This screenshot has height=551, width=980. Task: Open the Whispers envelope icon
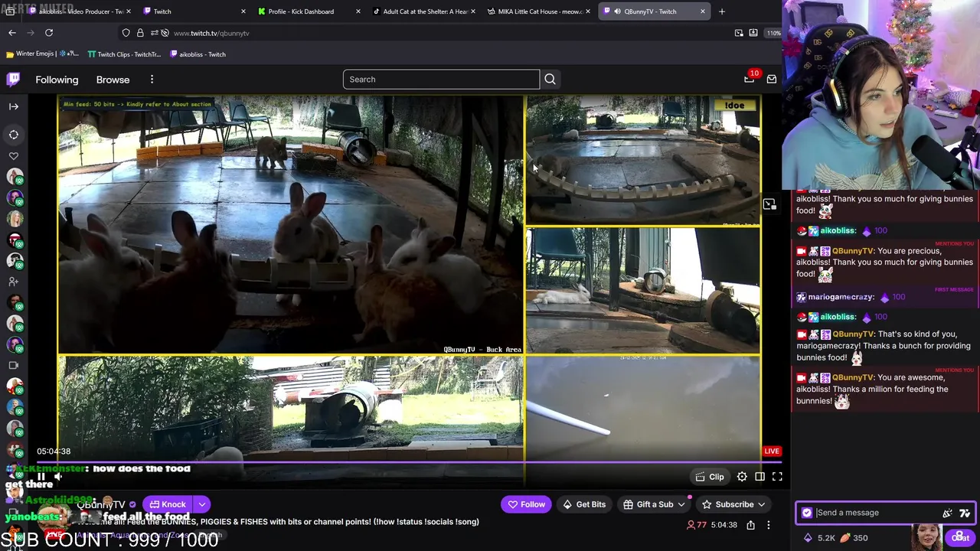point(771,80)
